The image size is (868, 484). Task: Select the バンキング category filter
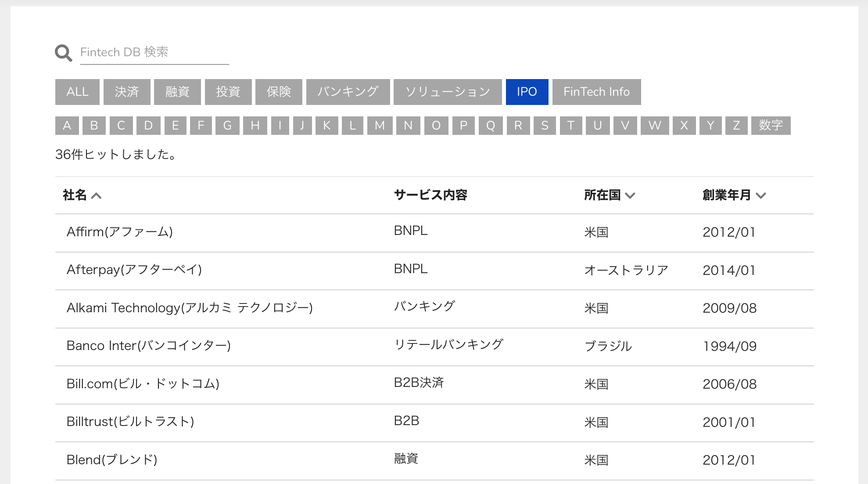tap(348, 92)
